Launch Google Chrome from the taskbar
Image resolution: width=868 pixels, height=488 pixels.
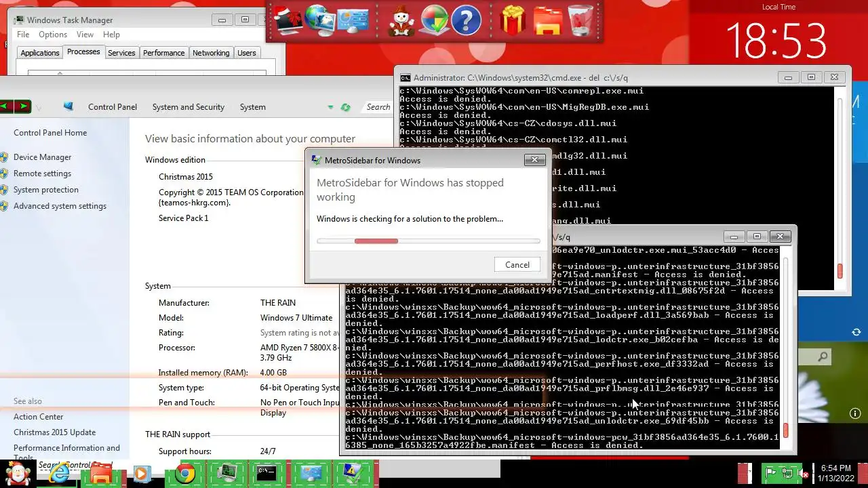pyautogui.click(x=185, y=474)
